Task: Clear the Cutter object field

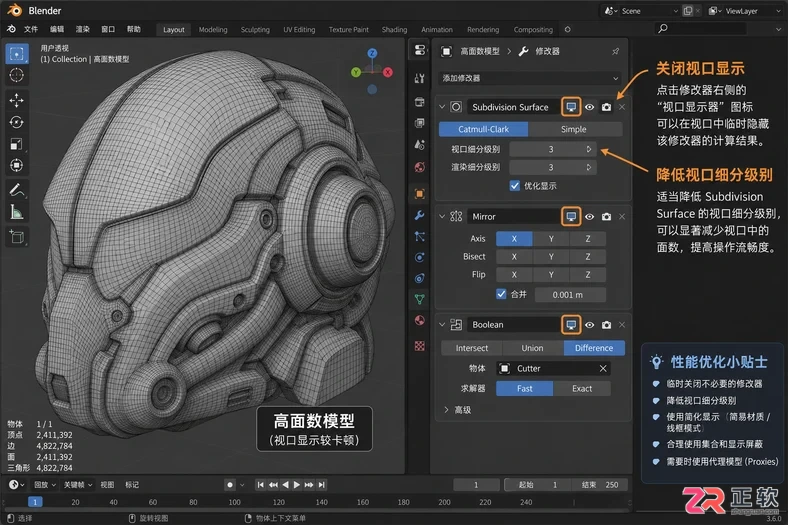Action: click(x=603, y=369)
